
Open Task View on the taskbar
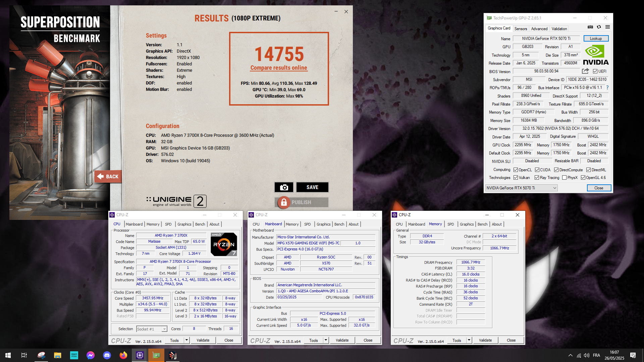(x=24, y=355)
